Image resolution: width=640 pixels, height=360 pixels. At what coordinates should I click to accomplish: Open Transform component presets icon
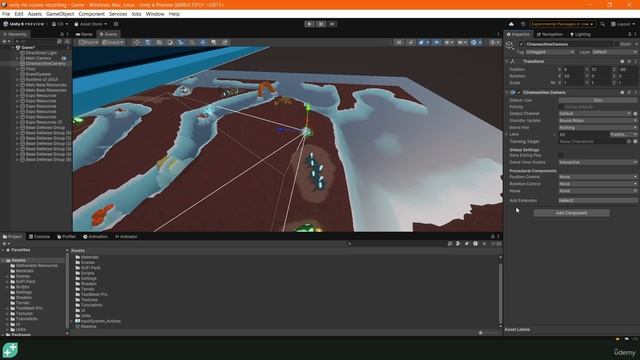tap(629, 61)
